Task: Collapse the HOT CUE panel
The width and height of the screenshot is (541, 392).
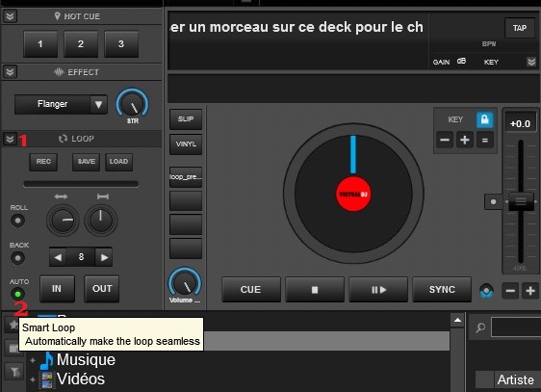Action: coord(10,15)
